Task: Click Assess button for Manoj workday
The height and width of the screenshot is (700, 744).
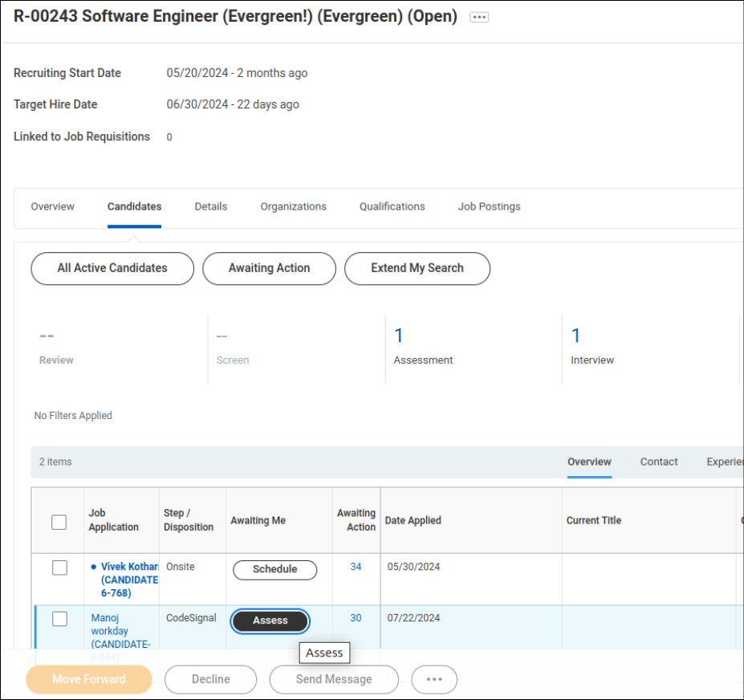Action: click(x=270, y=621)
